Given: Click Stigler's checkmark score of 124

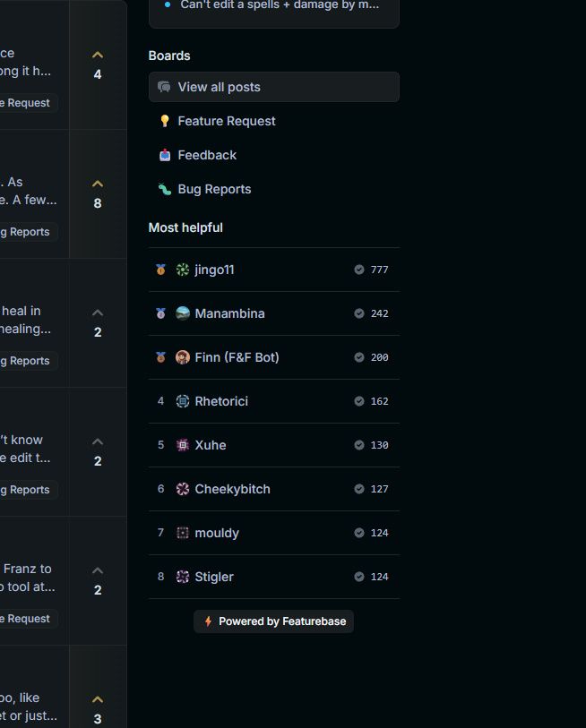Looking at the screenshot, I should tap(371, 577).
